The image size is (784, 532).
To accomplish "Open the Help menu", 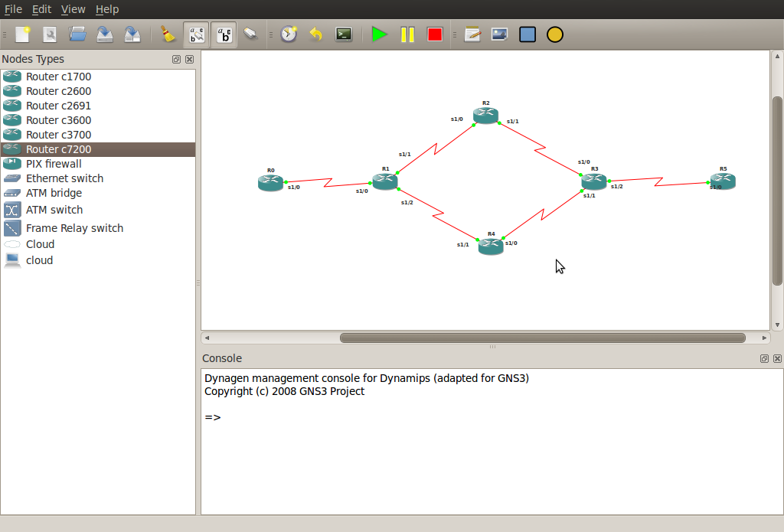I will pyautogui.click(x=107, y=9).
